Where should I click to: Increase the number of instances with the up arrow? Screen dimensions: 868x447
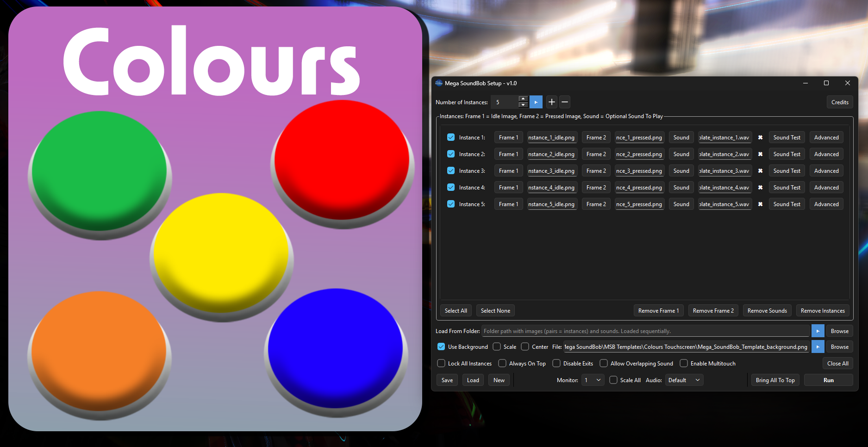(x=523, y=99)
